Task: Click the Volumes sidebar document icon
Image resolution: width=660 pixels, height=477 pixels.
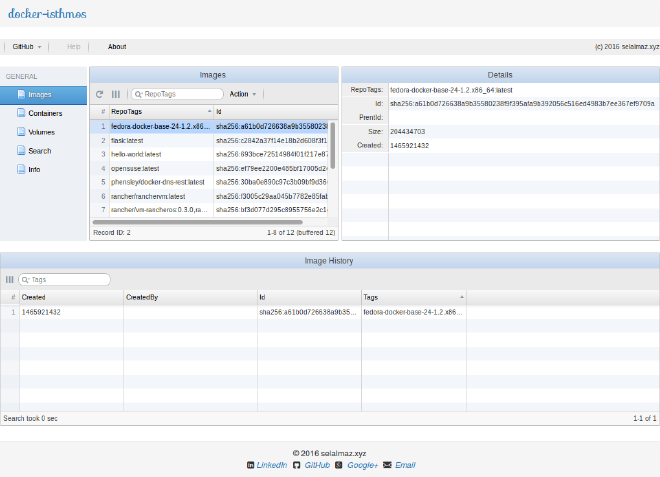Action: [x=21, y=131]
